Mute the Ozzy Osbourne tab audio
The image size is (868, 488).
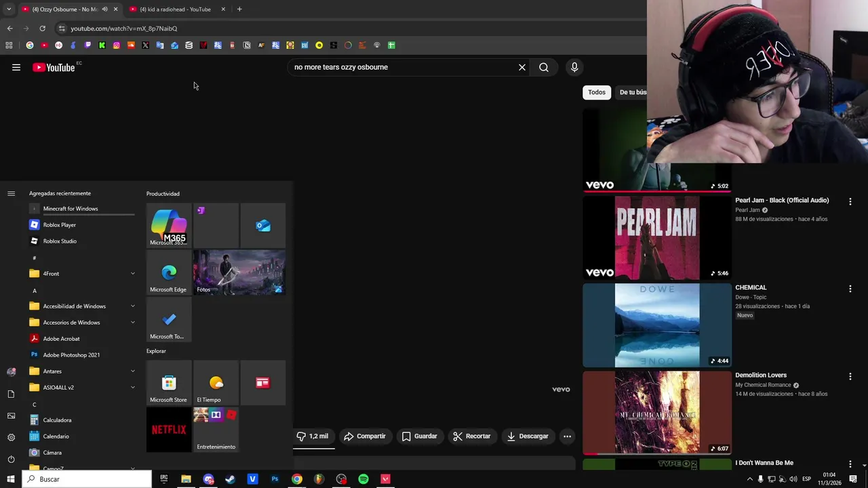point(104,9)
